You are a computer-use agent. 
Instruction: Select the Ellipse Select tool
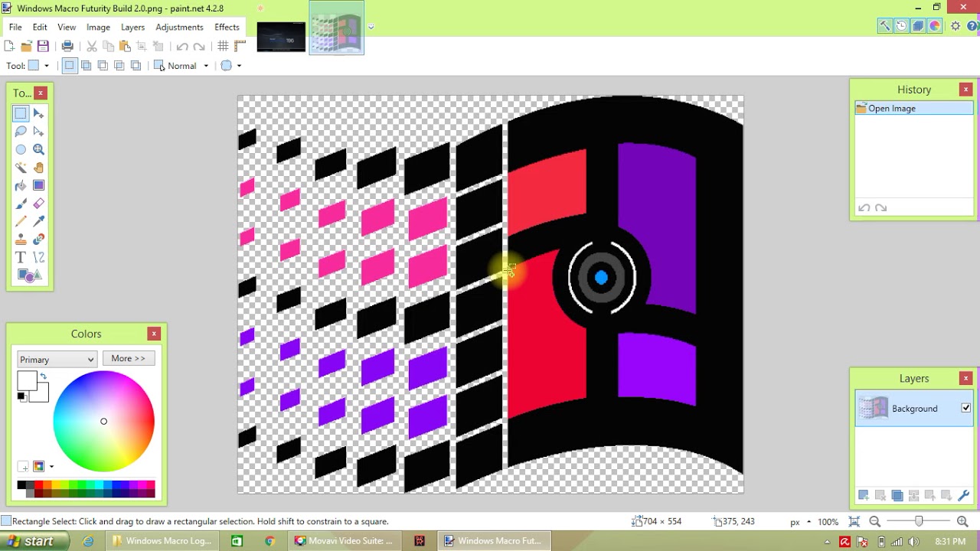click(21, 150)
